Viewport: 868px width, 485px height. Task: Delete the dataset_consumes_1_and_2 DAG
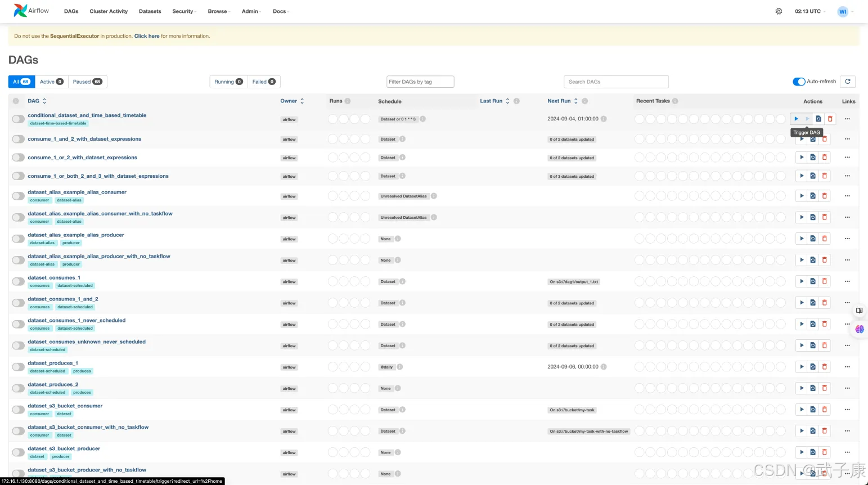(825, 303)
